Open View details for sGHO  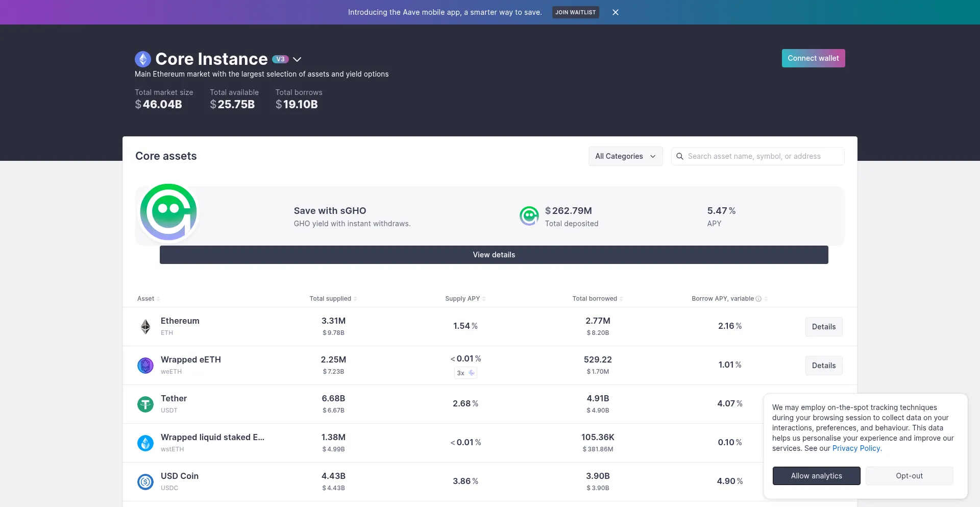(x=494, y=255)
